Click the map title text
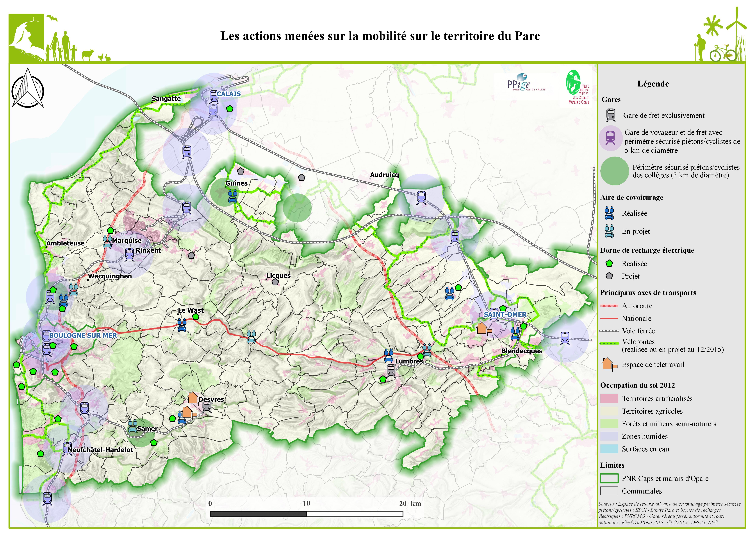Image resolution: width=756 pixels, height=535 pixels. pyautogui.click(x=380, y=36)
